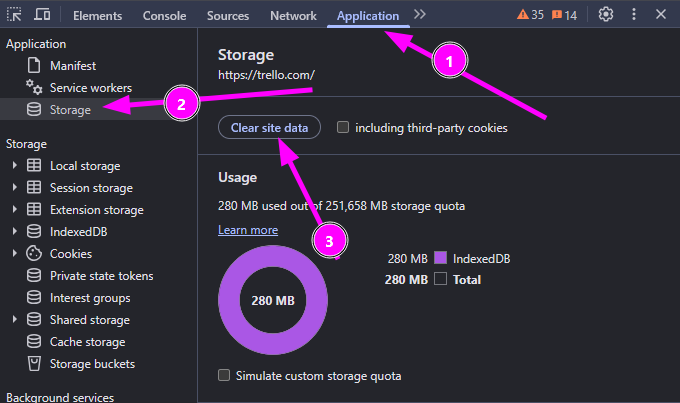Toggle the Total usage legend checkbox
This screenshot has height=403, width=680.
pos(440,278)
